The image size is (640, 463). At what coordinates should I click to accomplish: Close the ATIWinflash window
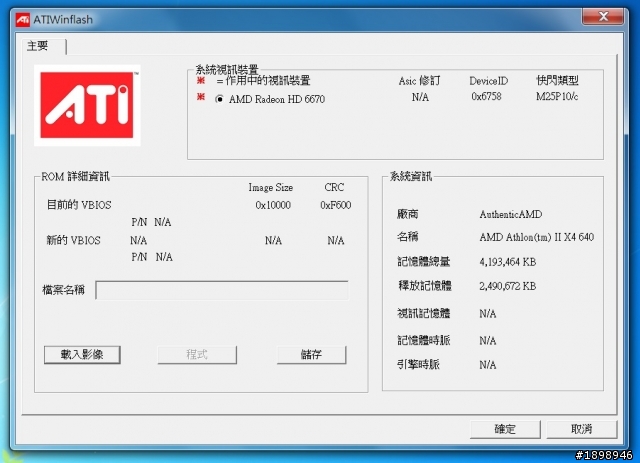point(603,17)
